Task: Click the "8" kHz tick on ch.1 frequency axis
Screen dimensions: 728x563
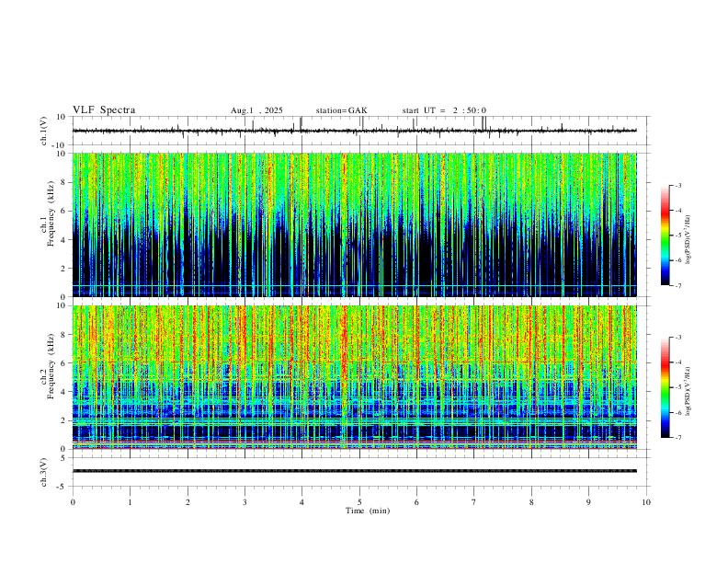Action: (x=63, y=182)
